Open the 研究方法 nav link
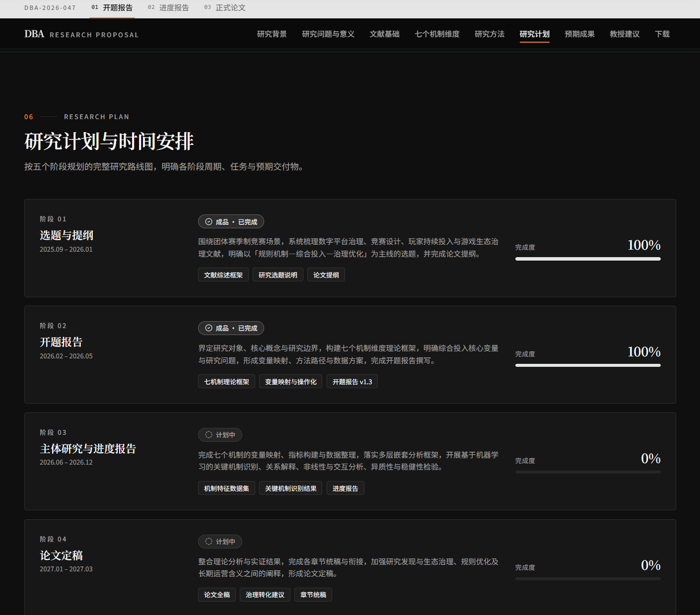Image resolution: width=700 pixels, height=615 pixels. coord(490,34)
